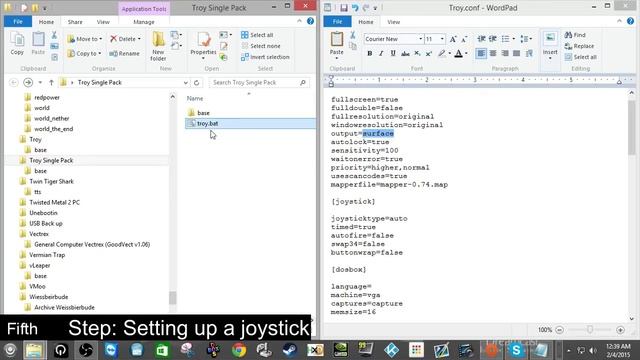Viewport: 640px width, 360px height.
Task: Open Properties of selected file
Action: tap(203, 46)
